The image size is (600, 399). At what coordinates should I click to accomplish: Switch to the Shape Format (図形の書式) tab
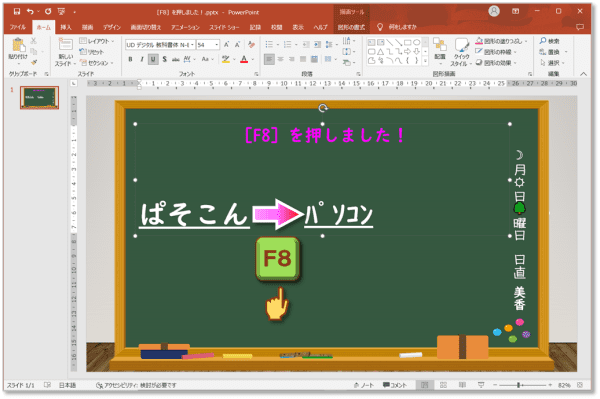tap(351, 27)
